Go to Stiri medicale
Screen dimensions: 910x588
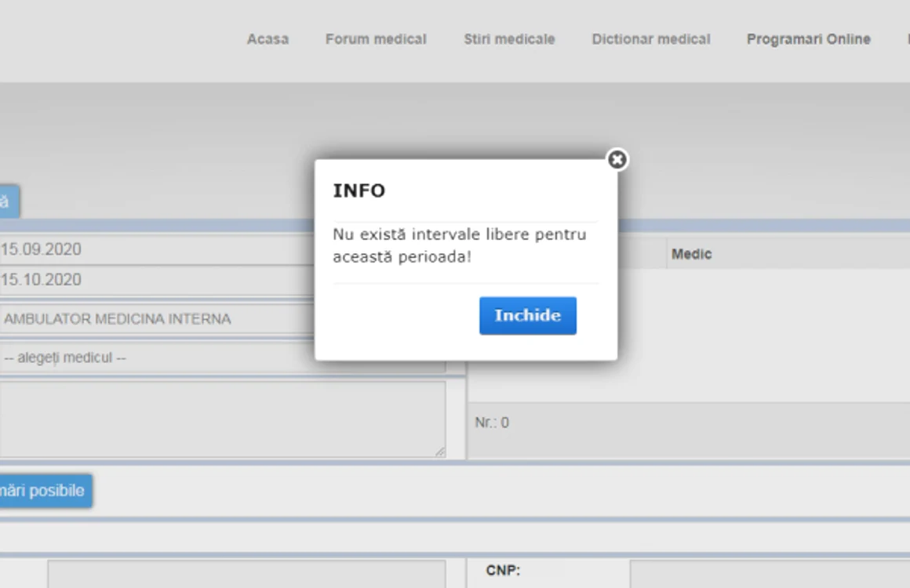pos(509,39)
